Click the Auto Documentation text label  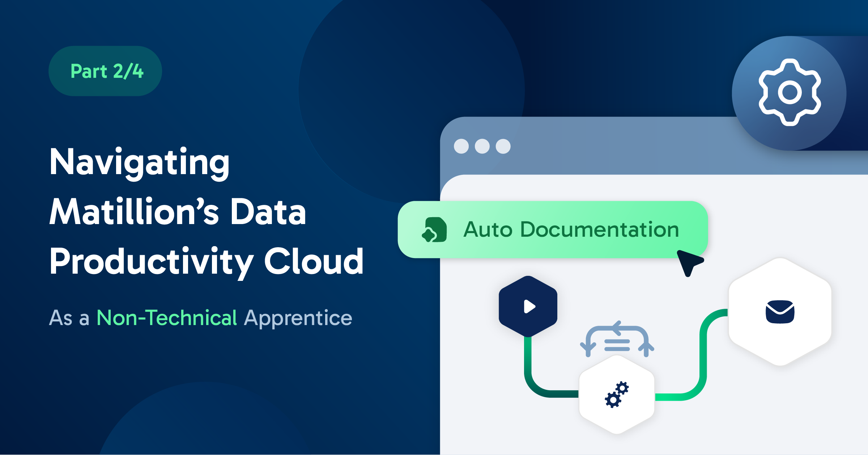pos(571,229)
